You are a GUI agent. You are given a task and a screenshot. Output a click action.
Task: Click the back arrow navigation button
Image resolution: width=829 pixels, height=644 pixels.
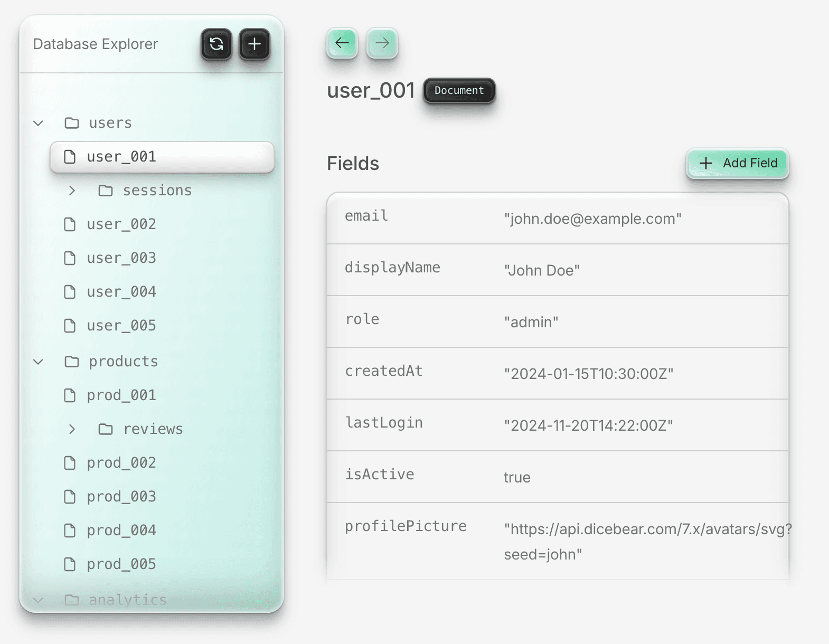[x=342, y=43]
